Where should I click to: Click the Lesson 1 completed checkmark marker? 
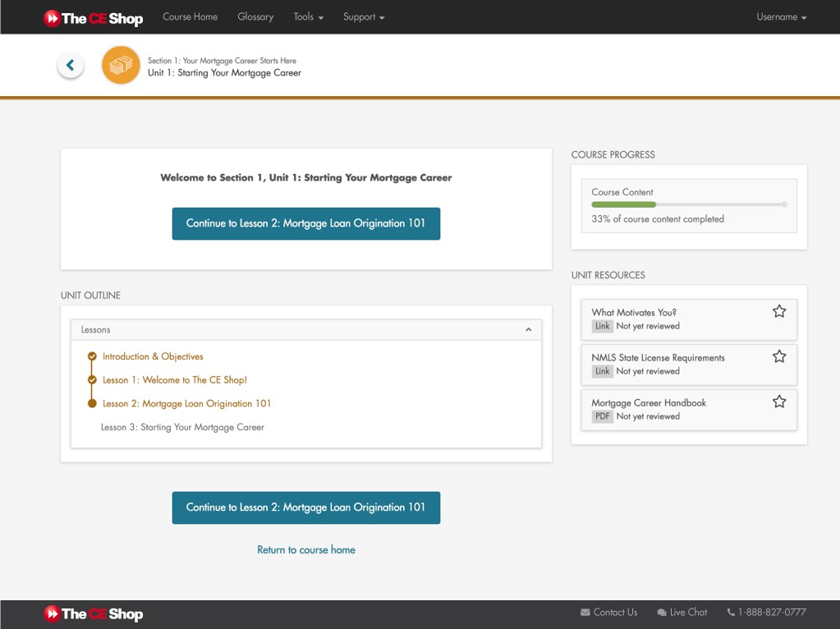coord(92,380)
